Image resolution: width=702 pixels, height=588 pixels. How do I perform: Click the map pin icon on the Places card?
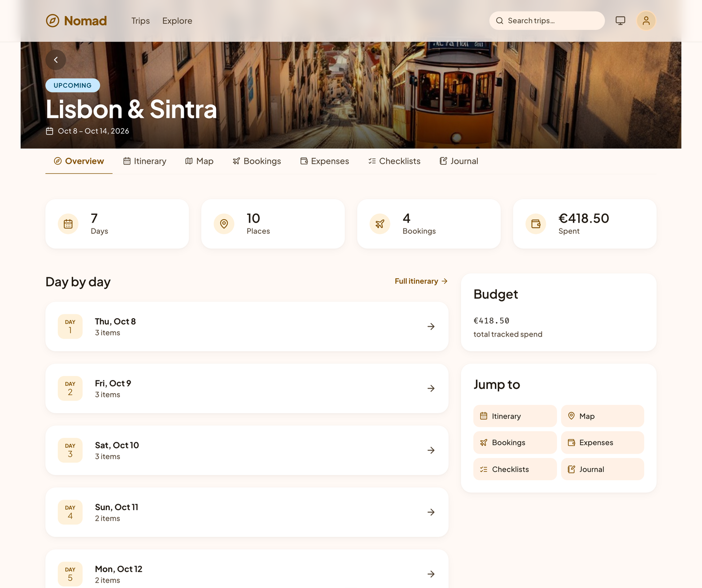(224, 224)
